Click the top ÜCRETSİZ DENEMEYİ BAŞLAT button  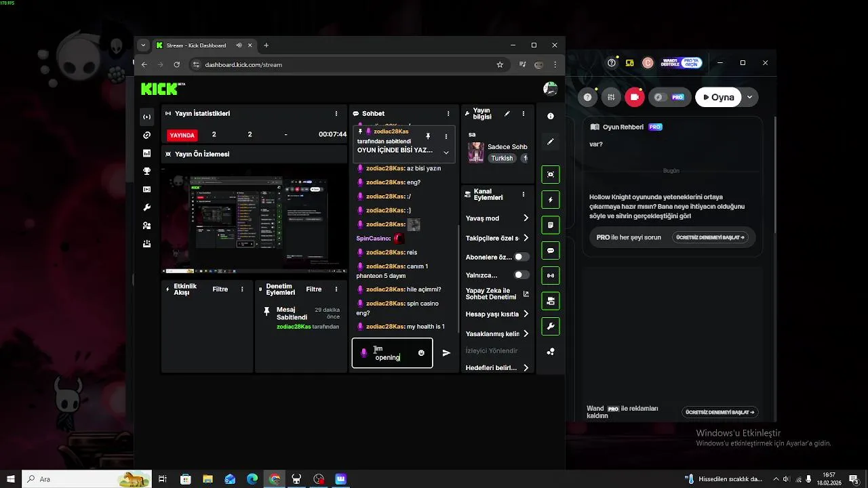pyautogui.click(x=710, y=237)
